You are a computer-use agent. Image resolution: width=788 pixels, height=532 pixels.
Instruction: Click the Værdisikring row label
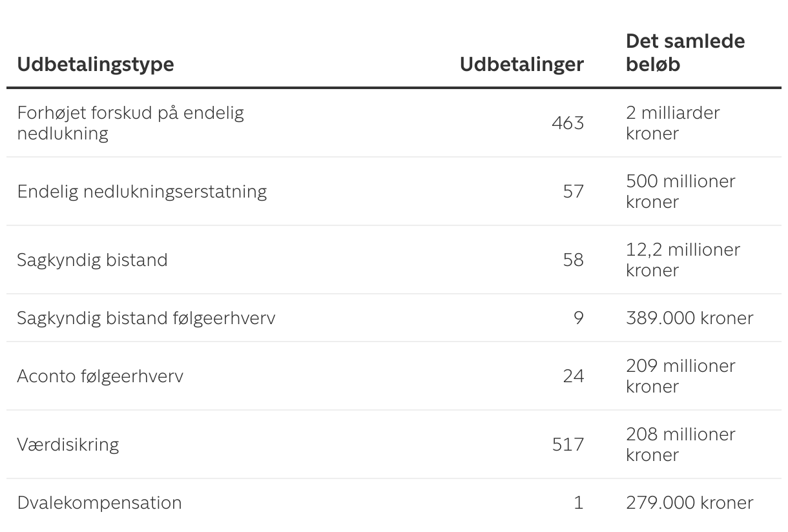point(68,444)
